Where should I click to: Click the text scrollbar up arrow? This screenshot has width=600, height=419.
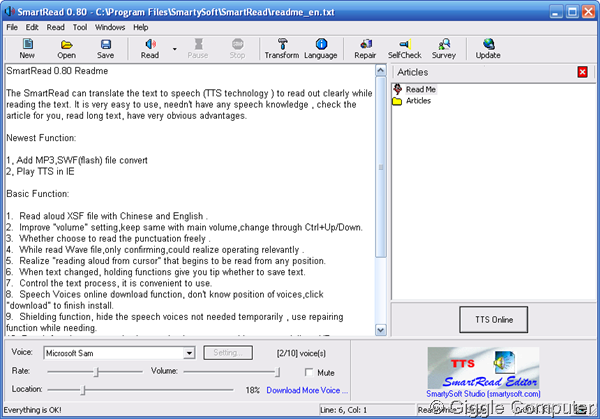point(381,70)
